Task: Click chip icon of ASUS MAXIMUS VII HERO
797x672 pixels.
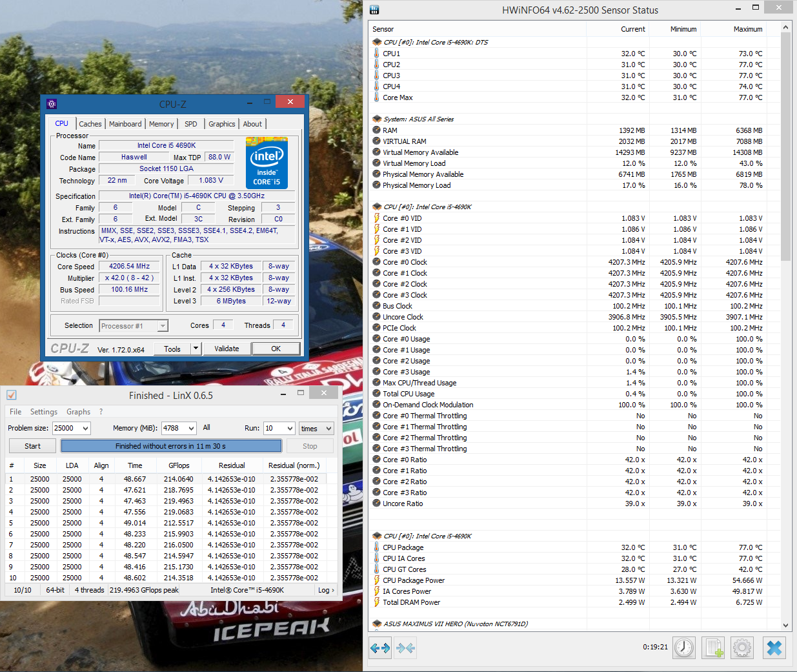Action: point(377,624)
